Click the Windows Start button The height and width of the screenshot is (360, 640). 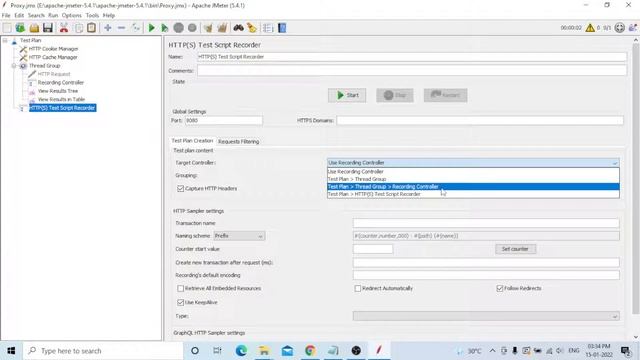(x=11, y=351)
